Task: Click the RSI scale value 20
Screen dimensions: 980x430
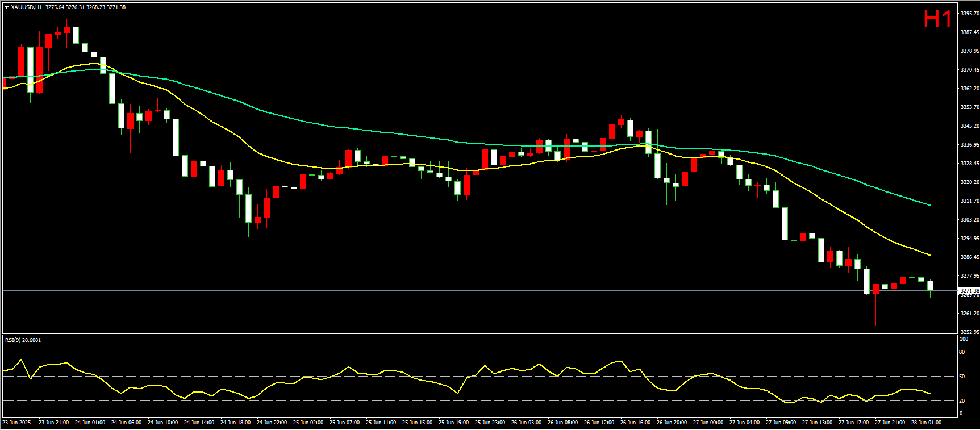Action: click(962, 400)
